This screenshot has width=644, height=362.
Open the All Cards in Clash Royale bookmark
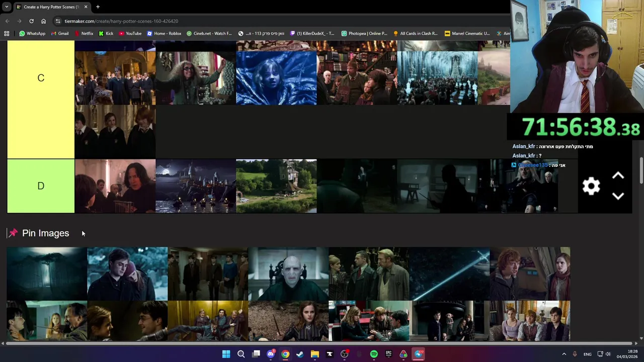(416, 34)
